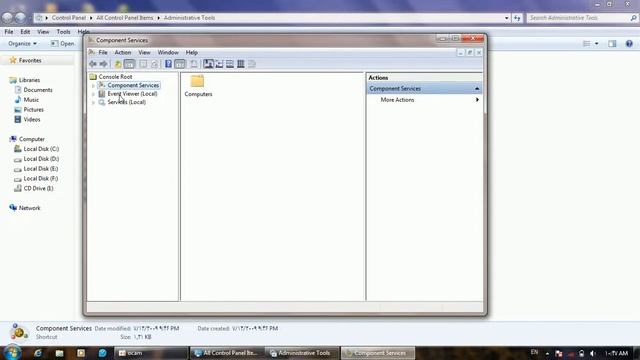Screen dimensions: 640x360
Task: Click the Status view toolbar icon
Action: click(x=252, y=64)
